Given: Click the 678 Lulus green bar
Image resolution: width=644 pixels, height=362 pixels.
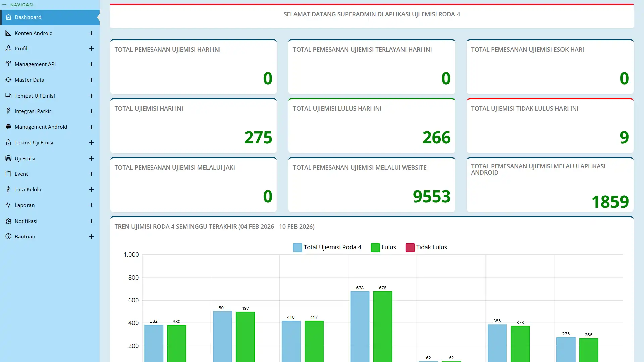Looking at the screenshot, I should pyautogui.click(x=383, y=325).
